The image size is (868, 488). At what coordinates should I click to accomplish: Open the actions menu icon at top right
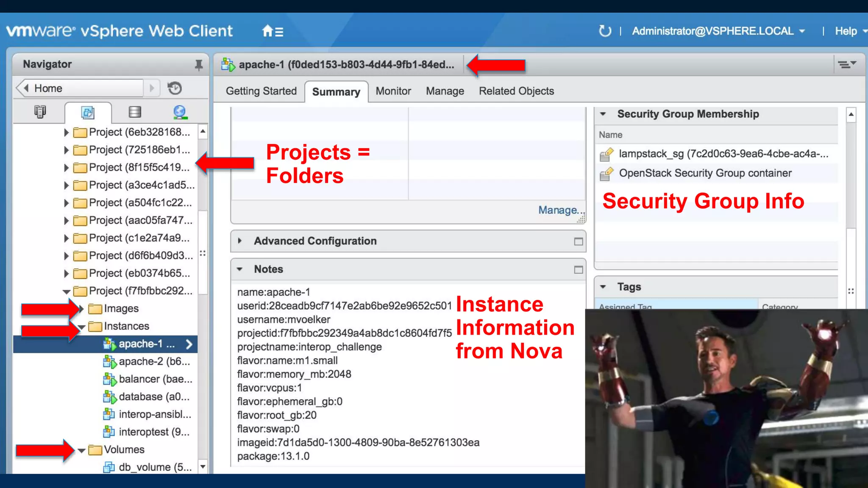(x=847, y=64)
